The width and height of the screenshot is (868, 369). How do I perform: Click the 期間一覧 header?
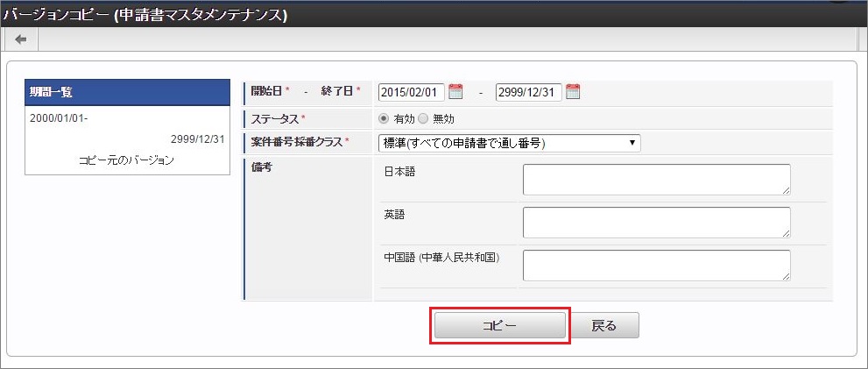click(x=127, y=92)
